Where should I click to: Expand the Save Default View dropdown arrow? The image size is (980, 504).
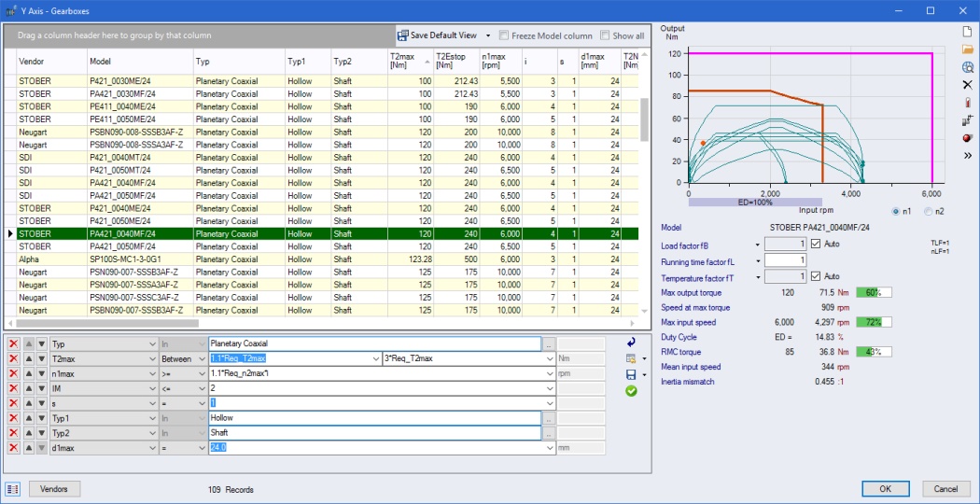coord(487,36)
